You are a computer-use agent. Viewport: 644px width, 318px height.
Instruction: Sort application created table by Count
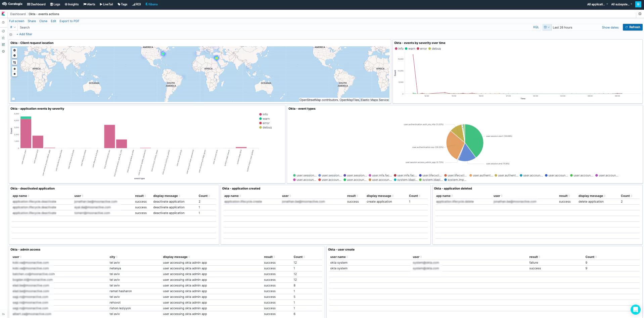pos(414,196)
